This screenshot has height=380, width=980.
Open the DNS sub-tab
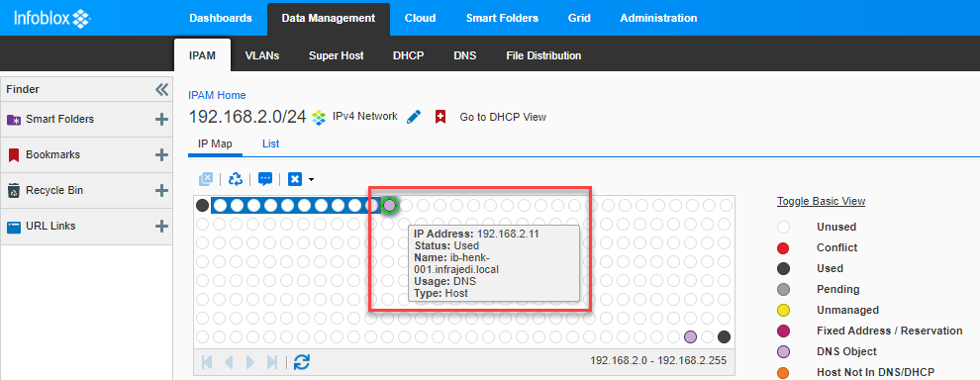point(465,55)
